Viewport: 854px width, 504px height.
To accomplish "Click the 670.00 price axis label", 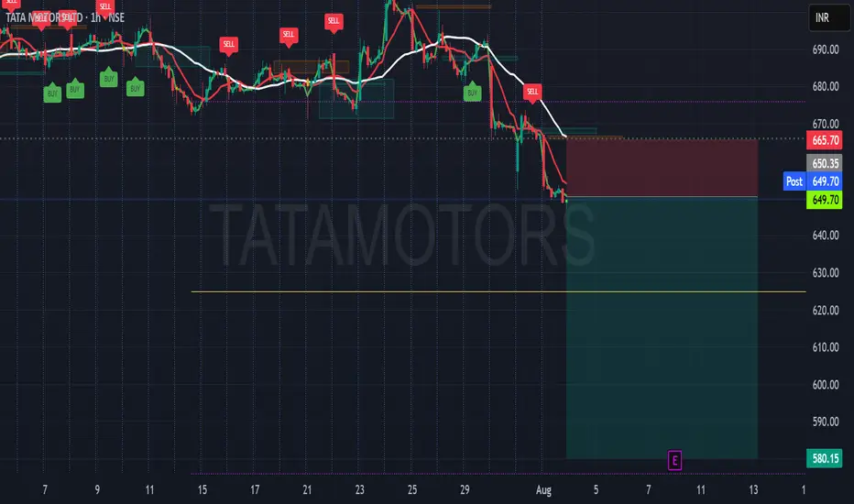I will click(825, 124).
